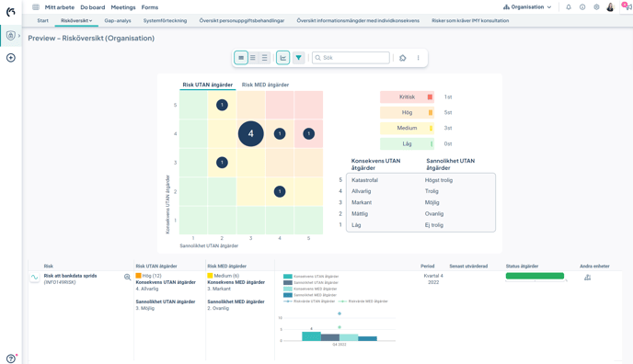Expand the Risköversikt tab dropdown
This screenshot has width=633, height=364.
tap(76, 20)
